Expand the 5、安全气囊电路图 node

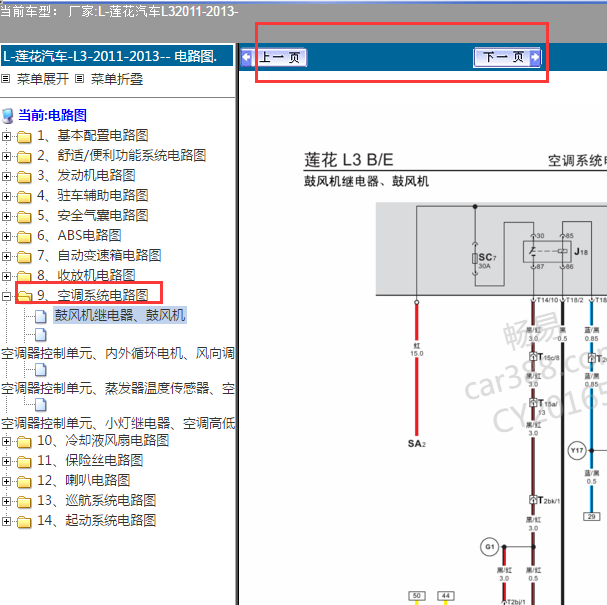(6, 216)
